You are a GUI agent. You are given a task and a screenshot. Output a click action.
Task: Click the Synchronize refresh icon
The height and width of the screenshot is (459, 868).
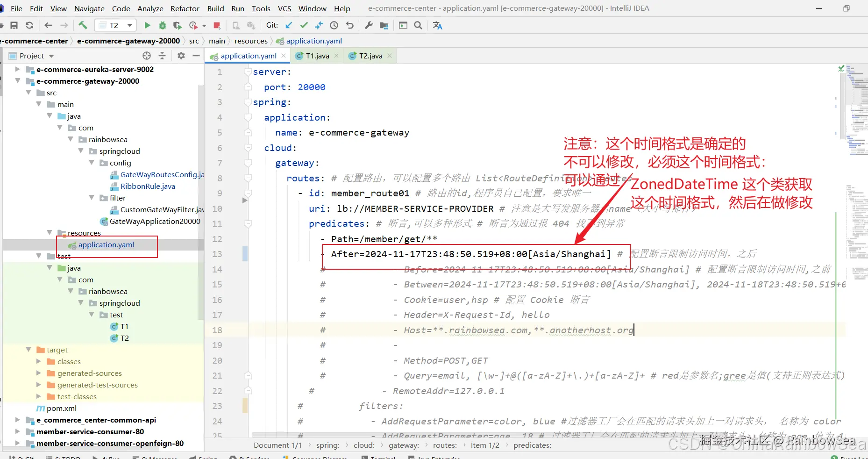pos(29,25)
